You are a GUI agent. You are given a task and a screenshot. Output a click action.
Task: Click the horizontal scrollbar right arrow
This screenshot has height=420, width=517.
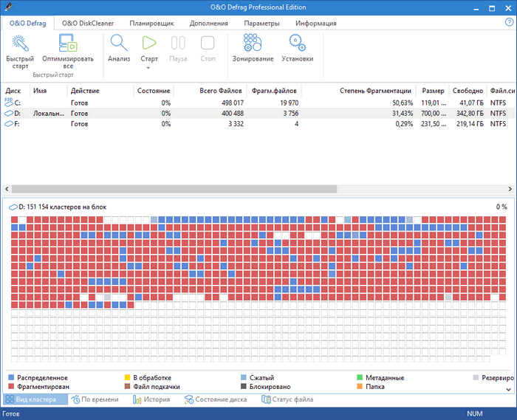tap(510, 189)
